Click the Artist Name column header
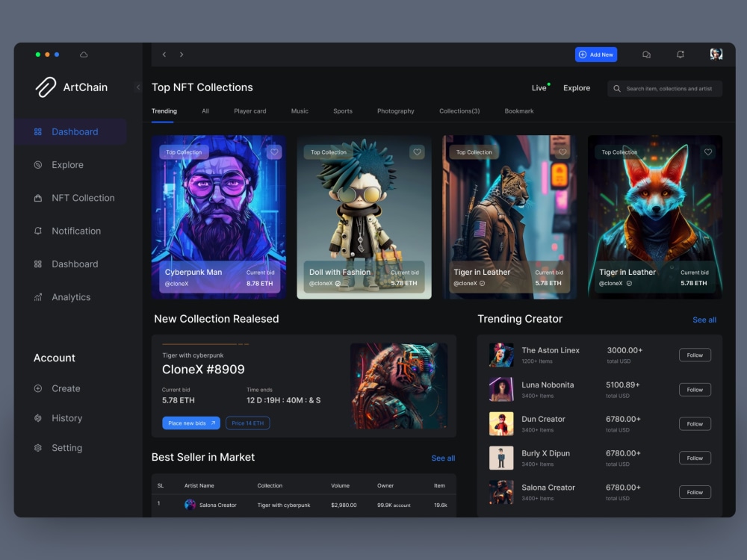Screen dimensions: 747x560 [199, 486]
